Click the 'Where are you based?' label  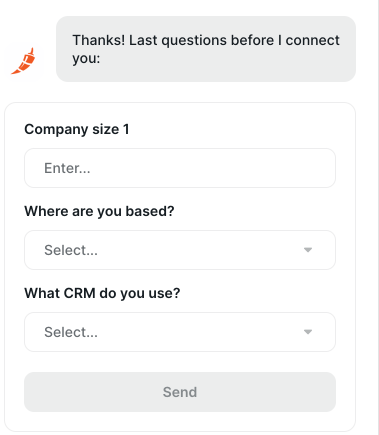pos(99,211)
